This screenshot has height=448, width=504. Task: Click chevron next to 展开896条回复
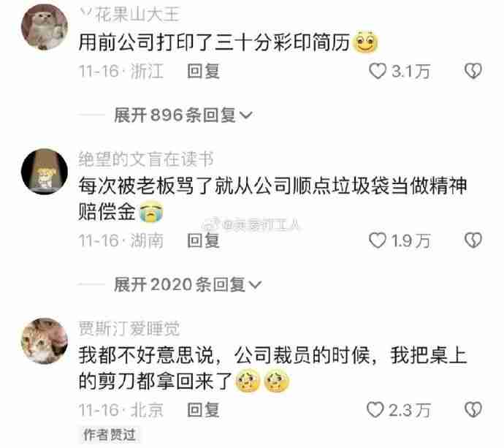pyautogui.click(x=247, y=115)
